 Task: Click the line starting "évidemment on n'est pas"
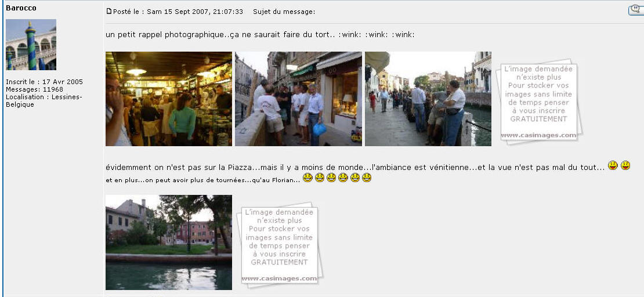(x=355, y=167)
